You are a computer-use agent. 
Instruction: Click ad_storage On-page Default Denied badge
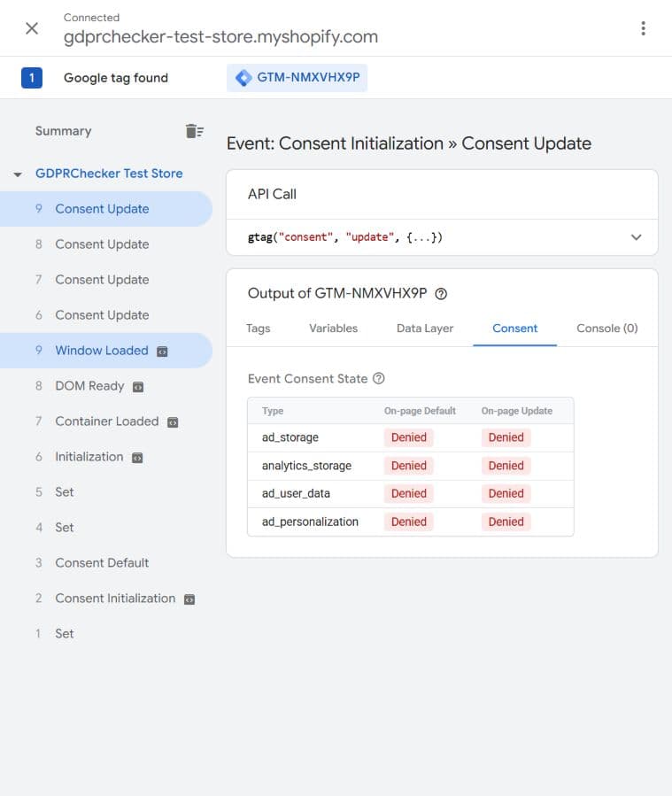408,437
